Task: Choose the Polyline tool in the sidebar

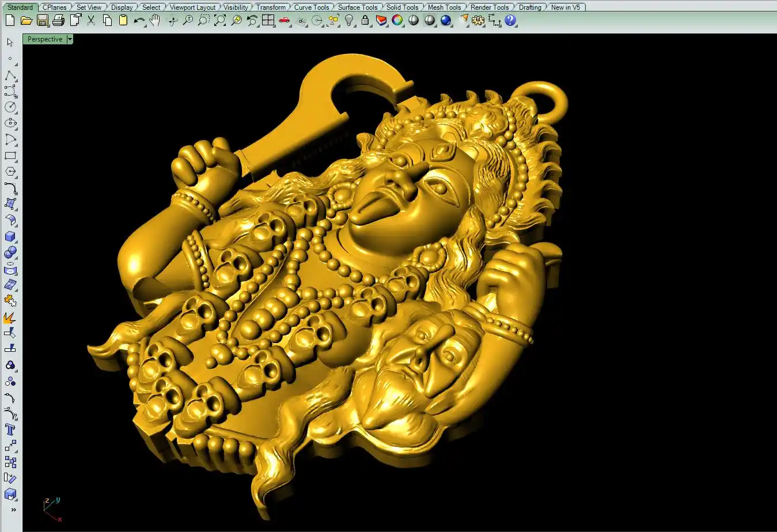Action: tap(10, 76)
